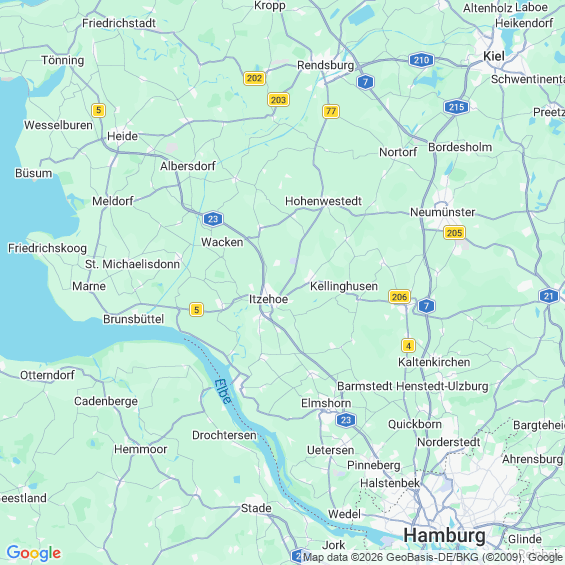Click the A23 shield near Elmshorn

346,420
